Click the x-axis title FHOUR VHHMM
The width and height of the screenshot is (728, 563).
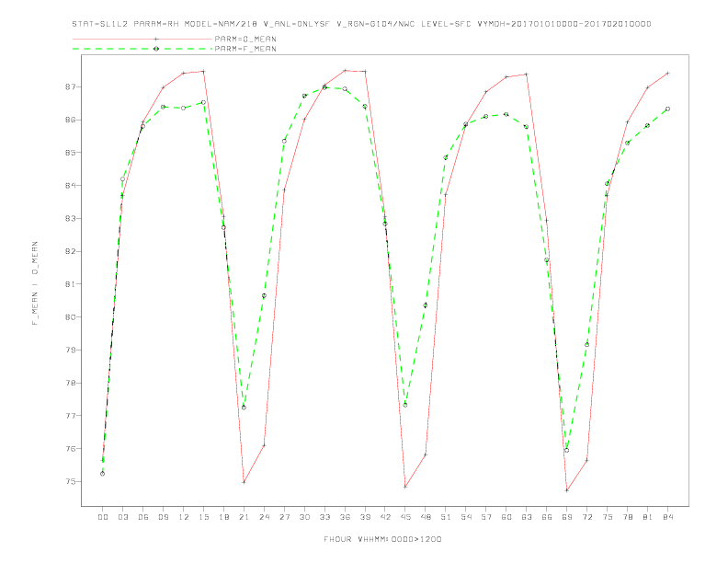382,539
